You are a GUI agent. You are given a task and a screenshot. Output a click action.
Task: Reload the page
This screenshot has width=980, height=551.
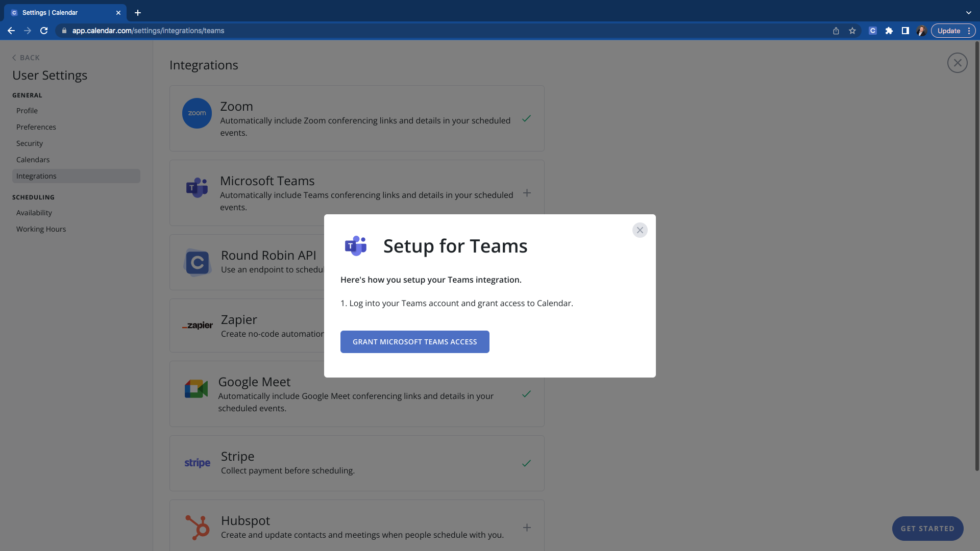pyautogui.click(x=44, y=31)
